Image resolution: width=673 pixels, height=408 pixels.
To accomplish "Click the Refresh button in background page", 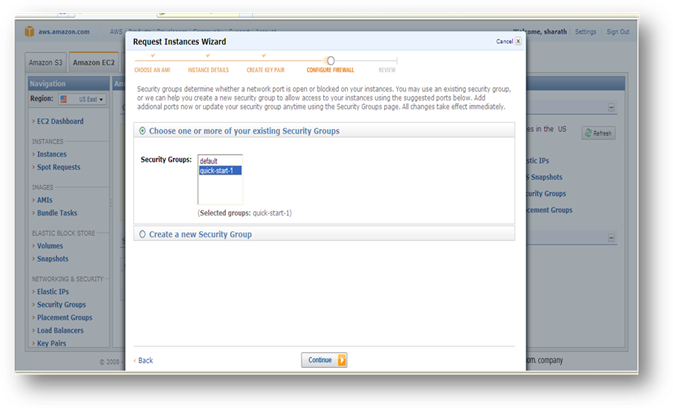I will pos(598,133).
